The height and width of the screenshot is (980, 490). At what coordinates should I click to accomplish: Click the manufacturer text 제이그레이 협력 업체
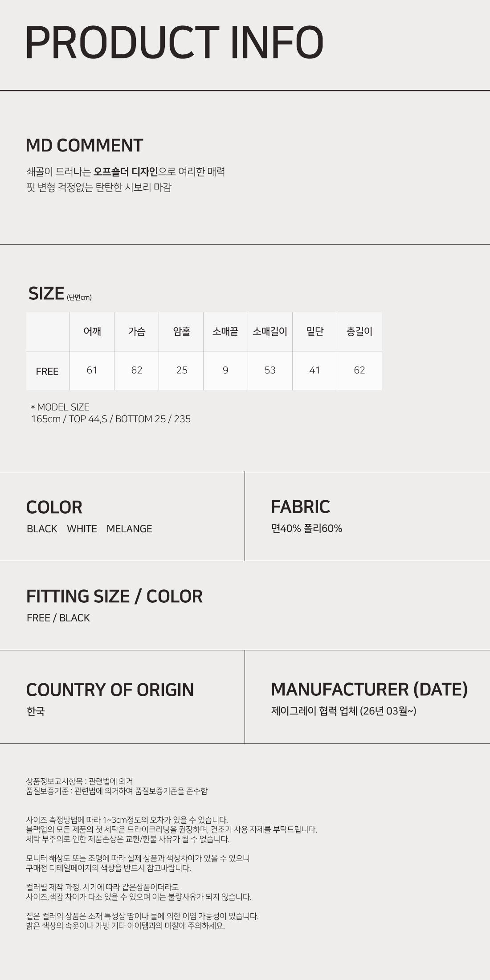tap(314, 710)
